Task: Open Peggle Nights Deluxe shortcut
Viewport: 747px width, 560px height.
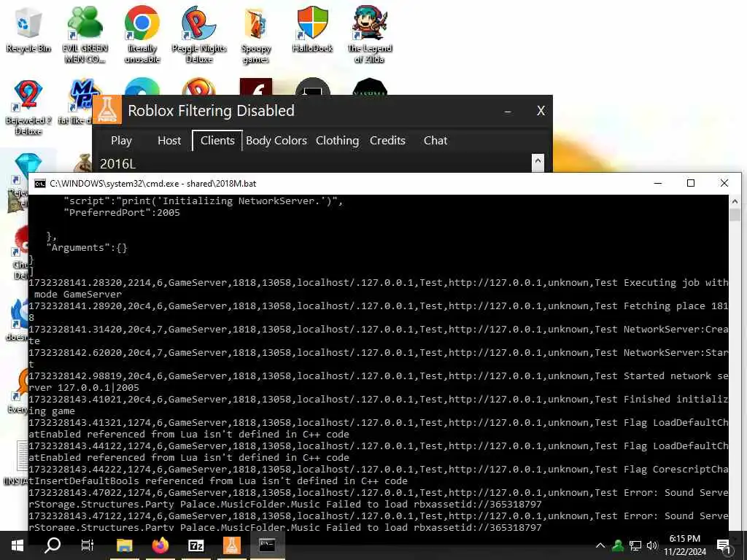Action: [198, 34]
